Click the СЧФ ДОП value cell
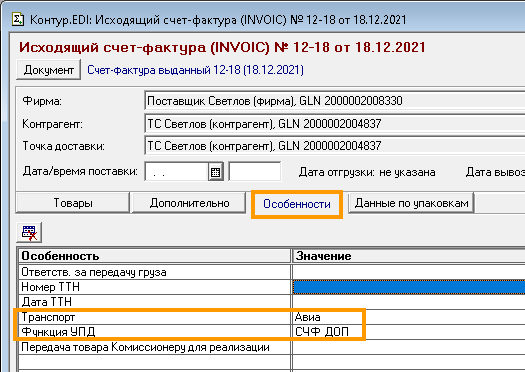This screenshot has width=525, height=372. pyautogui.click(x=409, y=332)
